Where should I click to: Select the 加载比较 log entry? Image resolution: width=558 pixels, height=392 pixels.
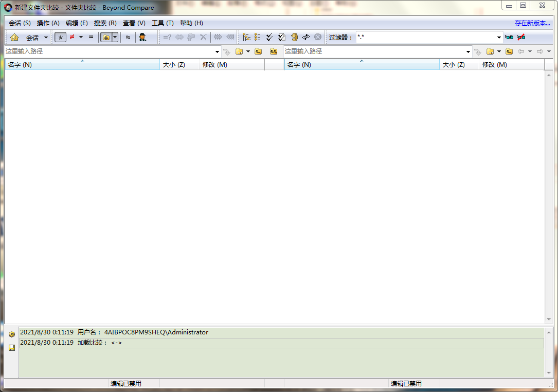click(281, 343)
